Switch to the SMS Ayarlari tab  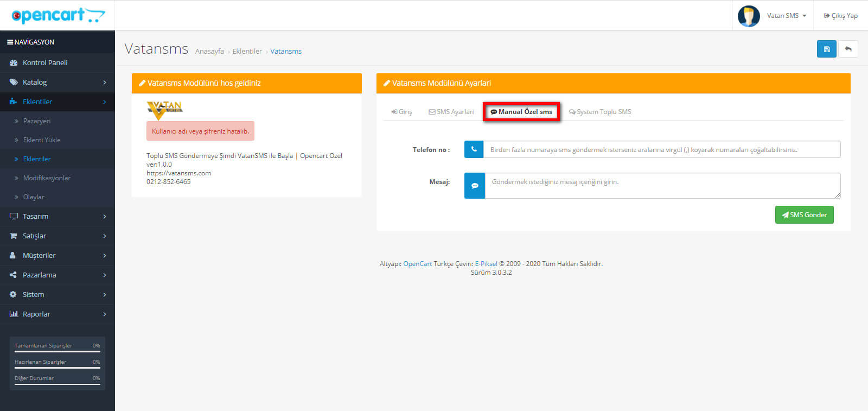(451, 112)
